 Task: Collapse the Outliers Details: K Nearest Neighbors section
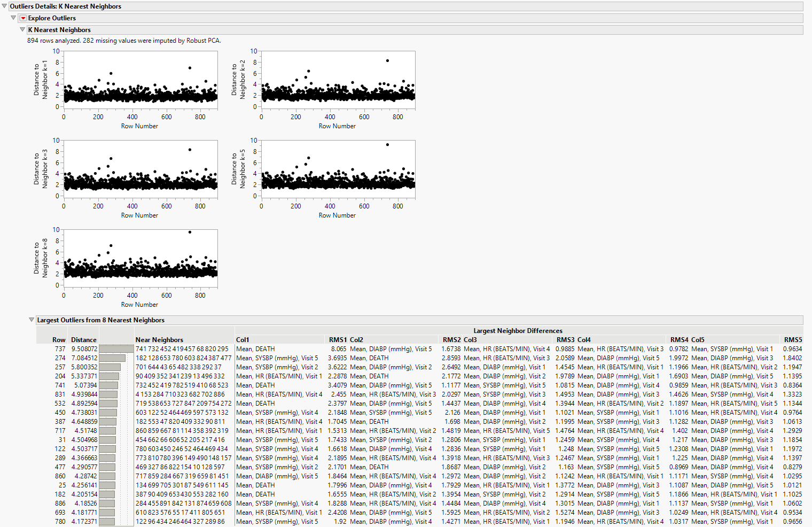pos(5,6)
